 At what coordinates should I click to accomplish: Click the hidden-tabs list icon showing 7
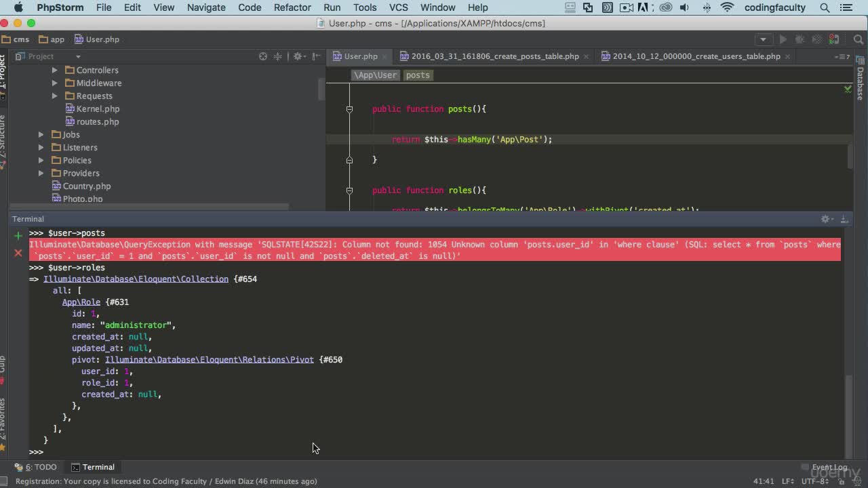[x=842, y=57]
